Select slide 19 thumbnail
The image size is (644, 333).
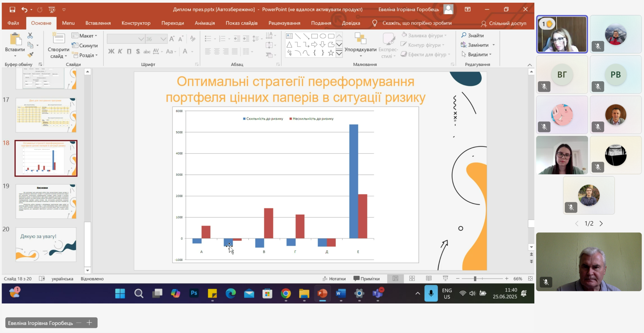click(46, 201)
